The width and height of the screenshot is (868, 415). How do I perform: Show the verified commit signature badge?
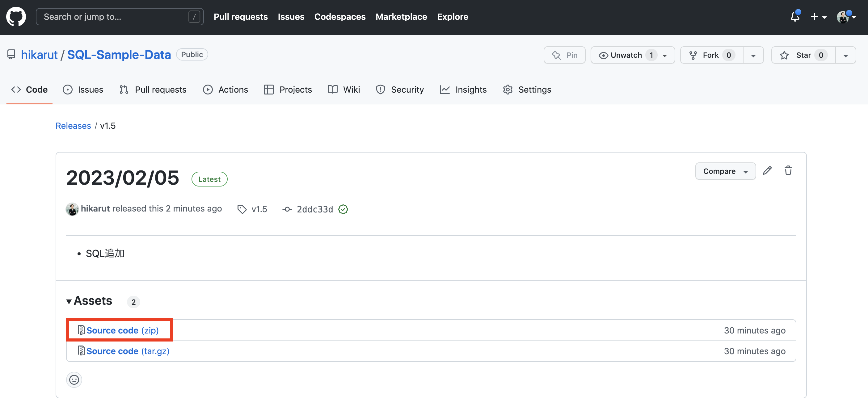(x=343, y=209)
